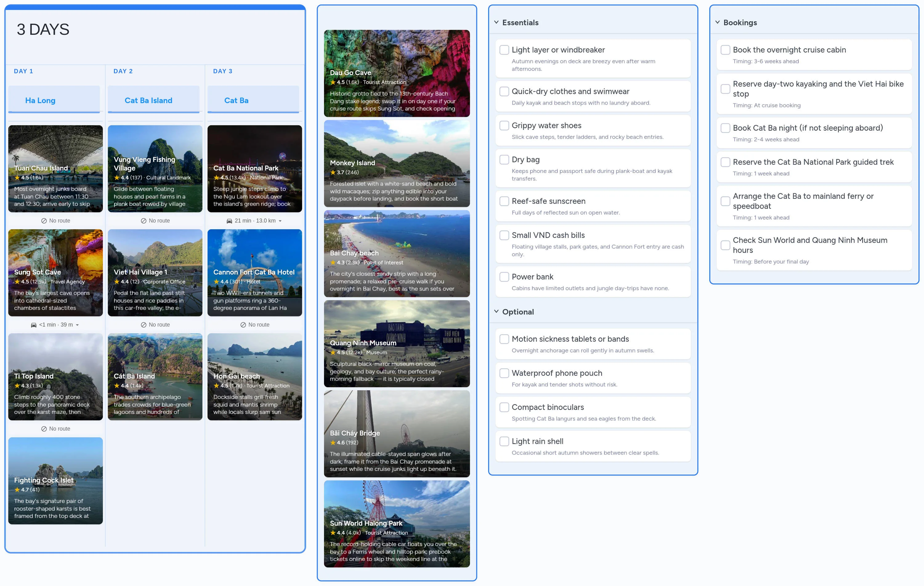Open the Cat Ba National Park card
The height and width of the screenshot is (586, 924).
255,169
